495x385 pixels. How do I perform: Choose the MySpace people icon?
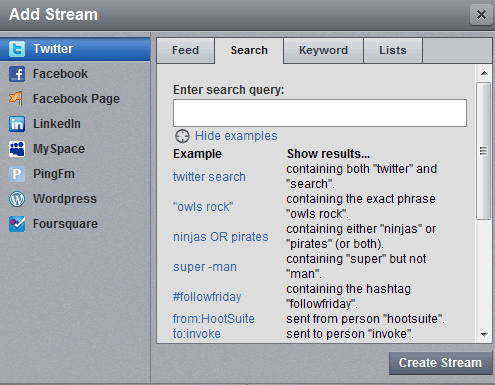[17, 149]
